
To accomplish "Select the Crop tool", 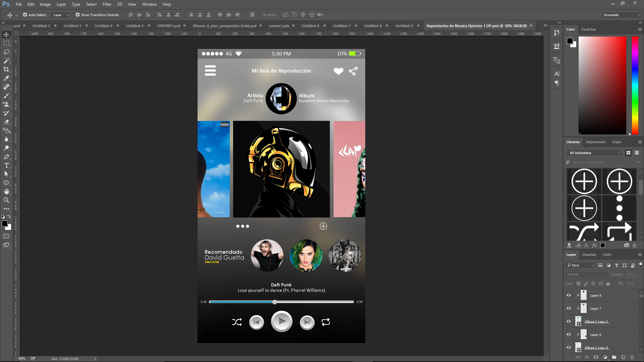I will click(6, 69).
